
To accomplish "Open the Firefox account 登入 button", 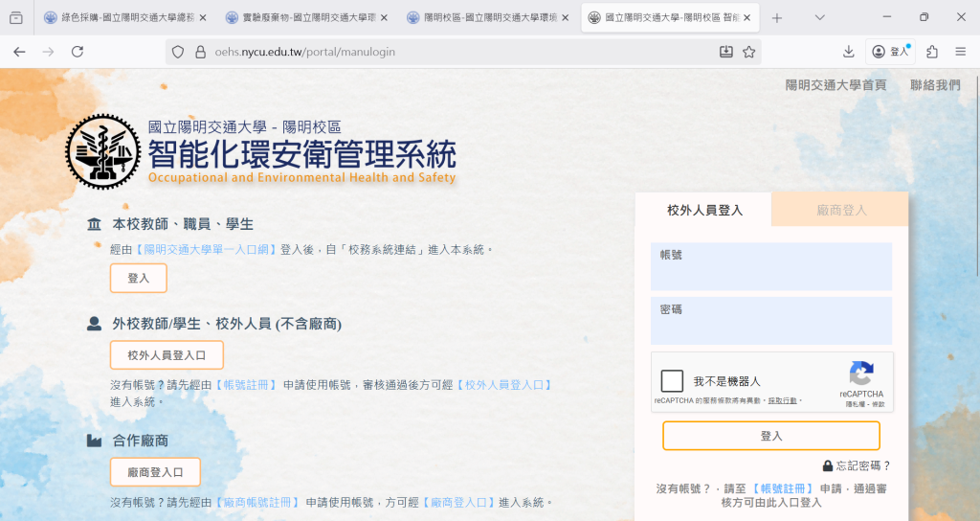I will click(891, 52).
